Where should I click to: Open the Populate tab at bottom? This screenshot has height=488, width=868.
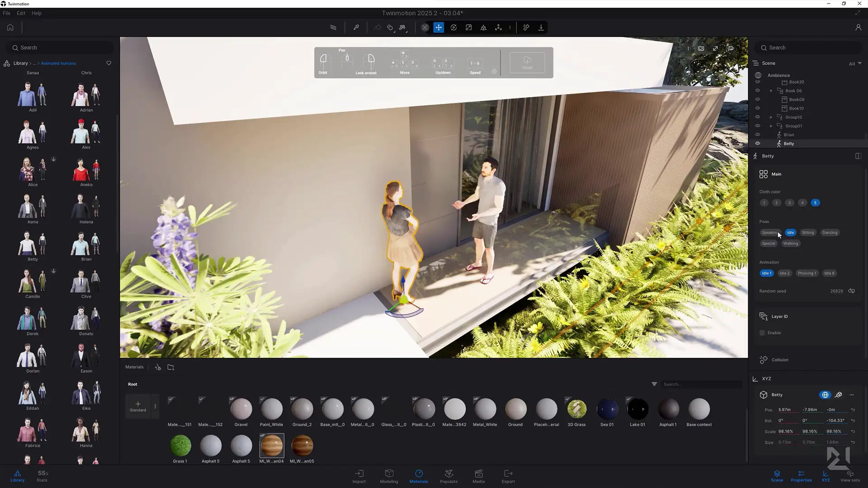click(x=448, y=476)
